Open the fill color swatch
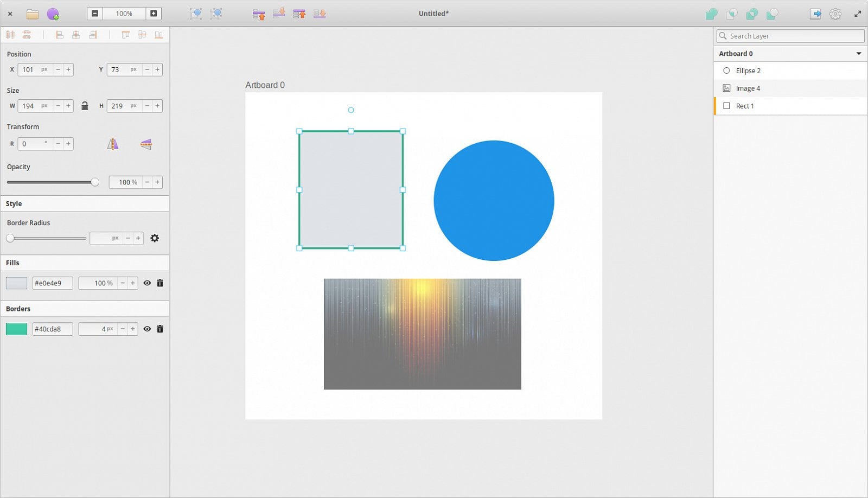This screenshot has height=498, width=868. pyautogui.click(x=16, y=283)
